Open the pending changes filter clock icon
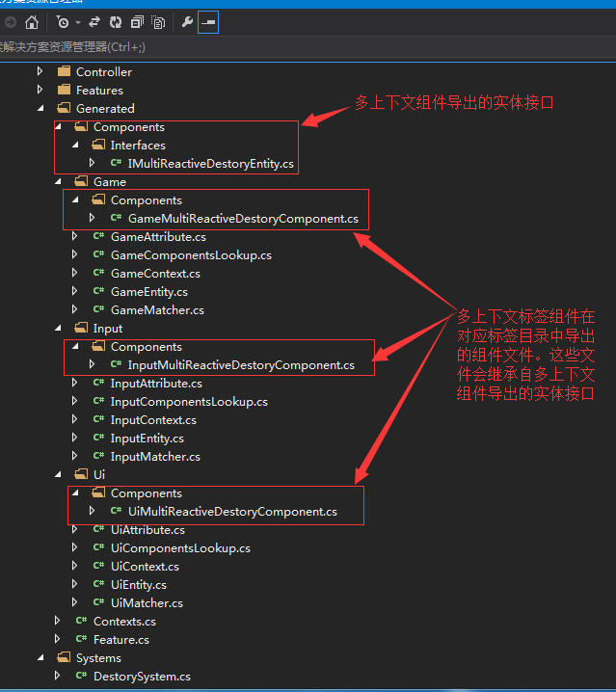This screenshot has width=616, height=692. click(x=63, y=22)
